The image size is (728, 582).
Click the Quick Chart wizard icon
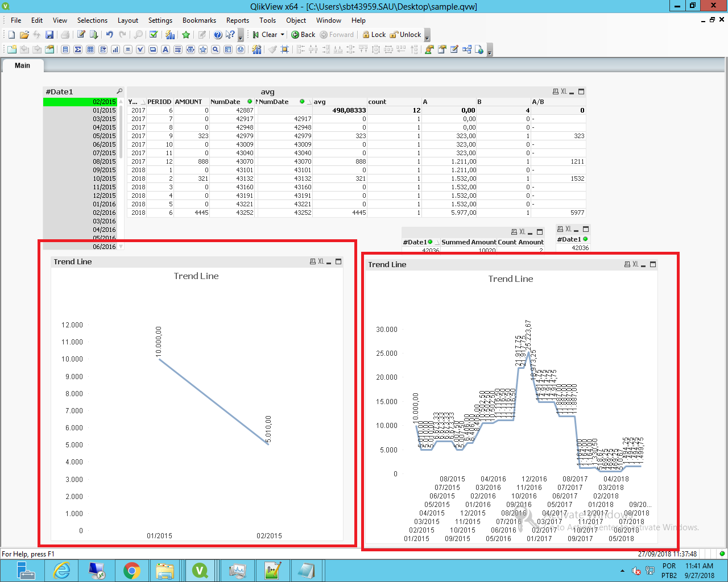(x=169, y=35)
